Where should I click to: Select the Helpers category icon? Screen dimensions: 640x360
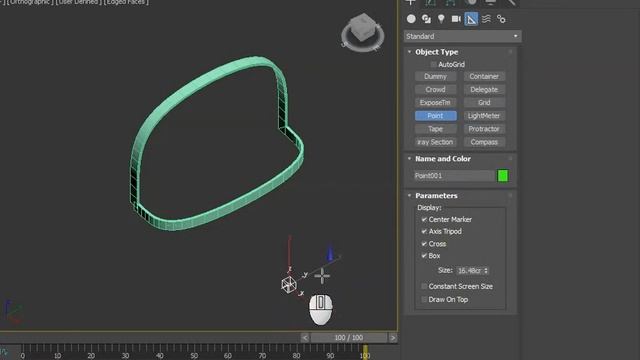point(471,19)
